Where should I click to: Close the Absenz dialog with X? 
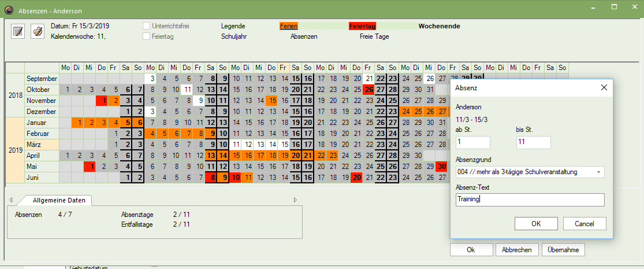[x=604, y=88]
